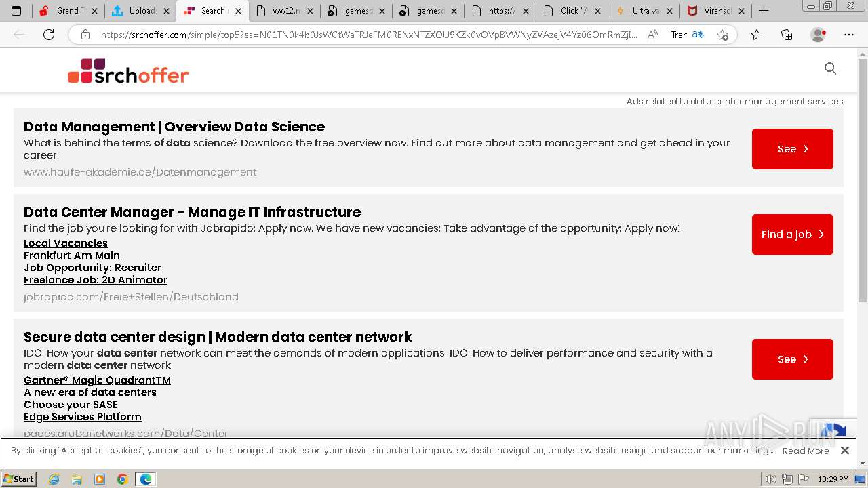This screenshot has height=488, width=868.
Task: Open File Explorer from taskbar
Action: pos(77,479)
